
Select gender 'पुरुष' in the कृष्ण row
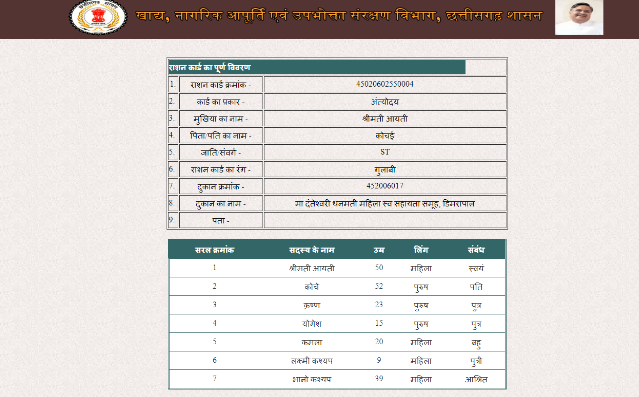(421, 306)
